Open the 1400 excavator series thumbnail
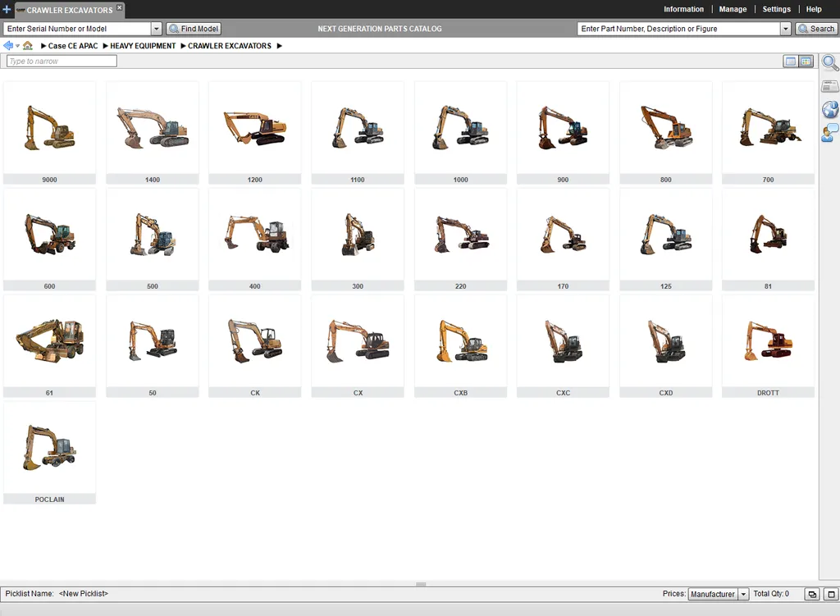The image size is (840, 616). [152, 133]
